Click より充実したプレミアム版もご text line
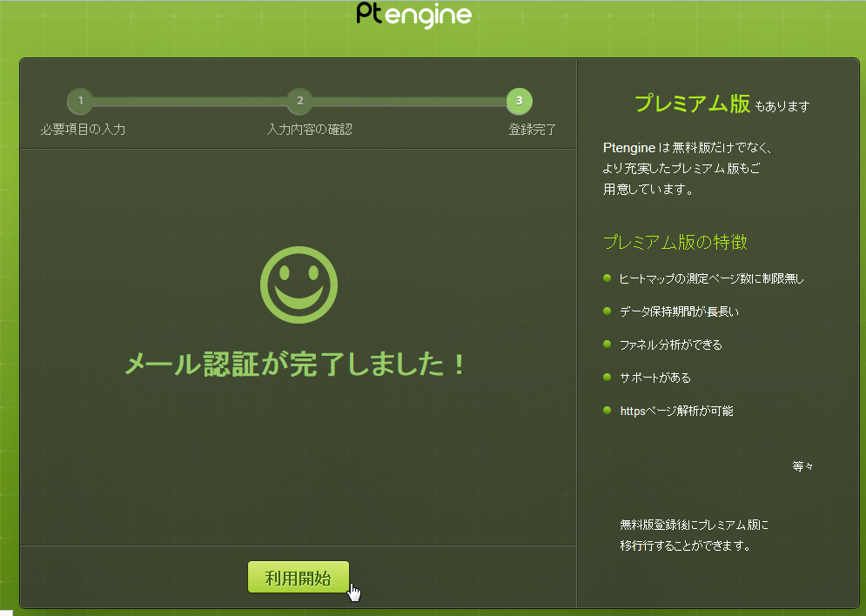 [x=681, y=168]
